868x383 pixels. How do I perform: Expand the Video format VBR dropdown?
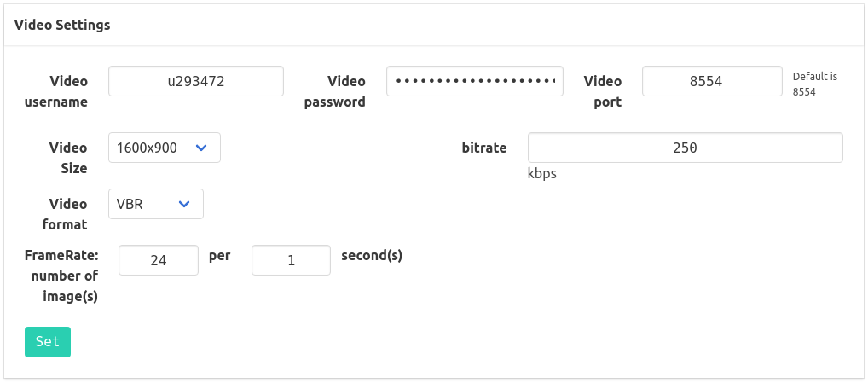point(155,204)
